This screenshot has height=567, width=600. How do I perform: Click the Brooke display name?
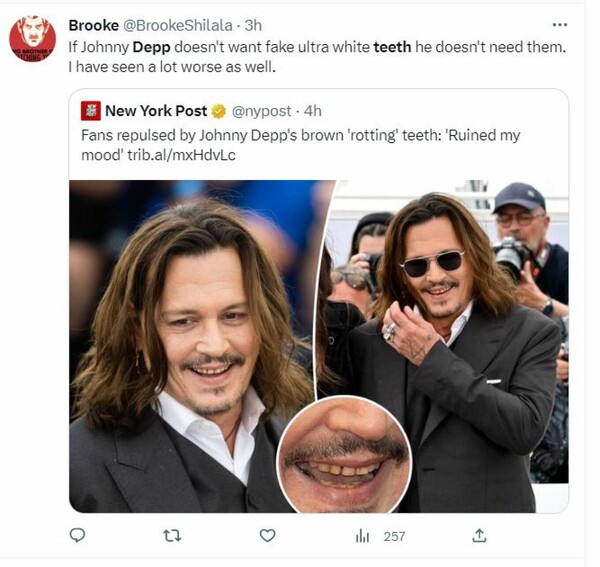pyautogui.click(x=93, y=25)
